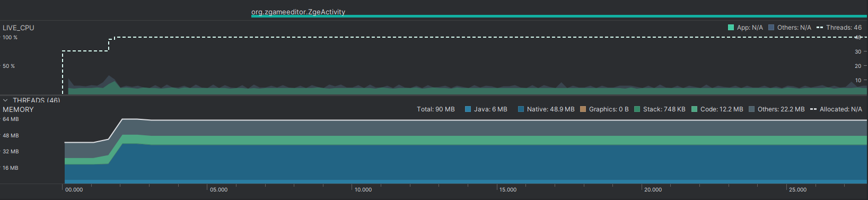Click the Code: 12.2 MB legend swatch
Viewport: 868px width, 200px height.
pos(695,109)
